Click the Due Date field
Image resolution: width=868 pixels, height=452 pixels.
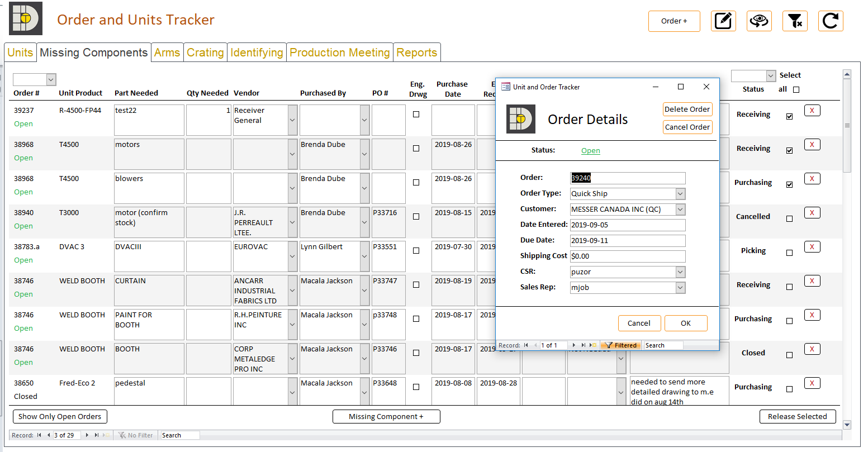click(628, 241)
